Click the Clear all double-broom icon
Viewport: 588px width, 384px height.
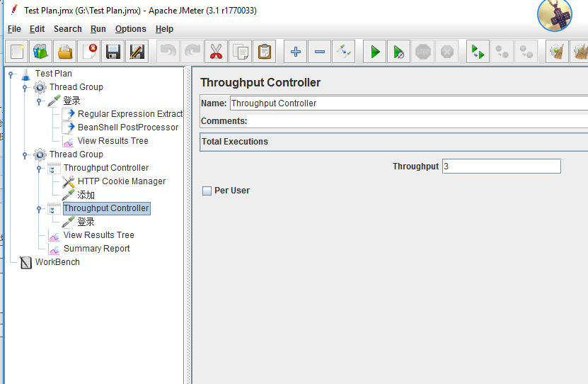tap(580, 52)
